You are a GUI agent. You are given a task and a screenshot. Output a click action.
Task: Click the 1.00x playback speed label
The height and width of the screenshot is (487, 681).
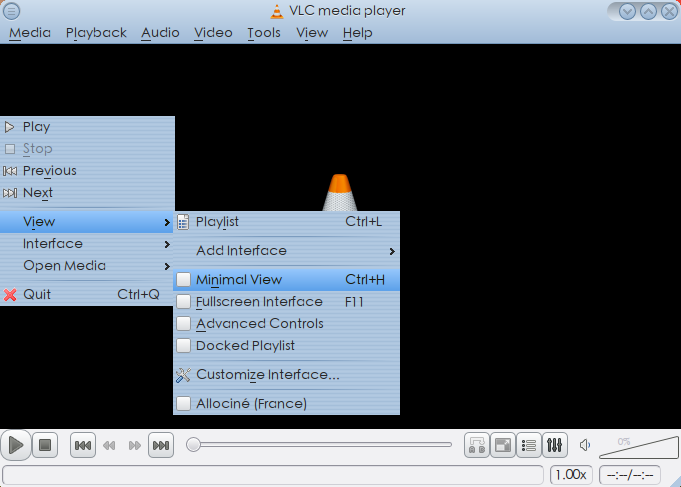point(571,474)
